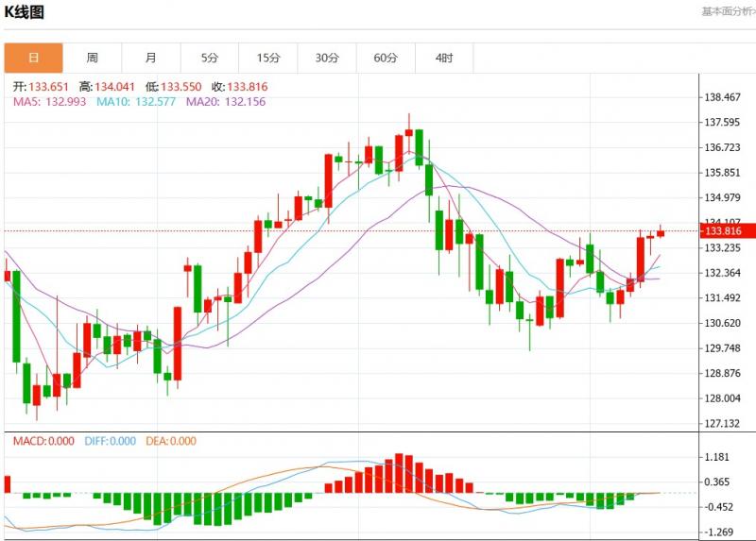Click the DEA value label
756x541 pixels.
(171, 441)
